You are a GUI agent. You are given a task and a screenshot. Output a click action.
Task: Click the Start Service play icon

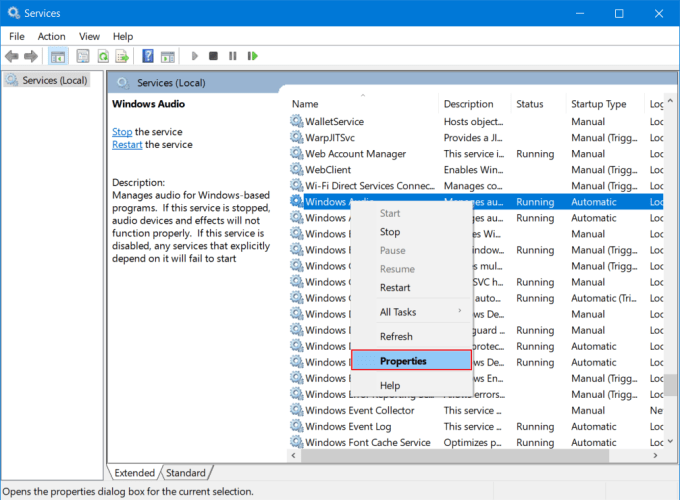(194, 56)
